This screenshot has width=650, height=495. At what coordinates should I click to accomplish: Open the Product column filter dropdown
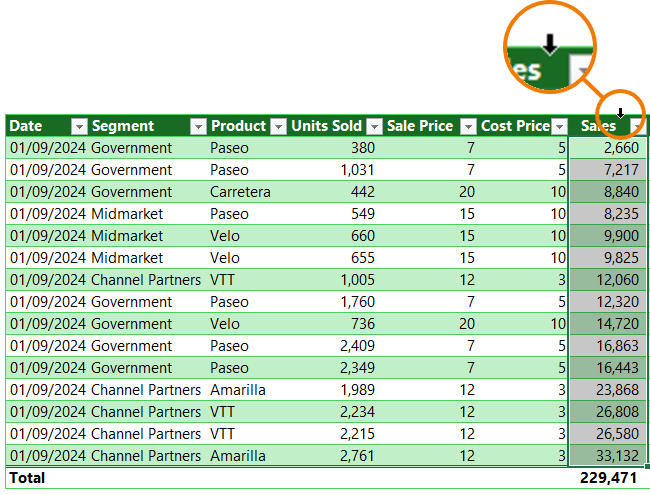tap(279, 126)
